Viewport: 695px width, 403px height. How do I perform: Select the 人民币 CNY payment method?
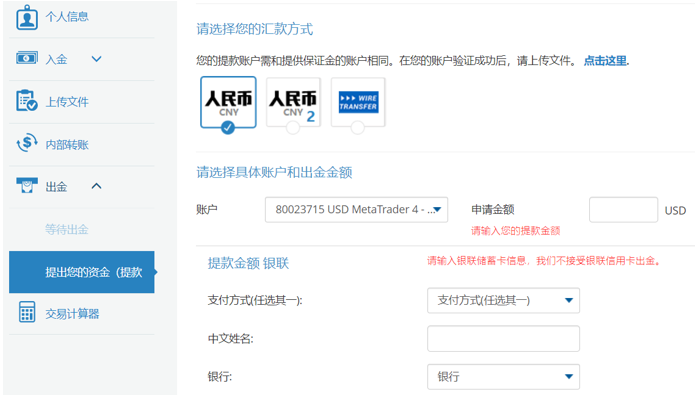point(227,103)
